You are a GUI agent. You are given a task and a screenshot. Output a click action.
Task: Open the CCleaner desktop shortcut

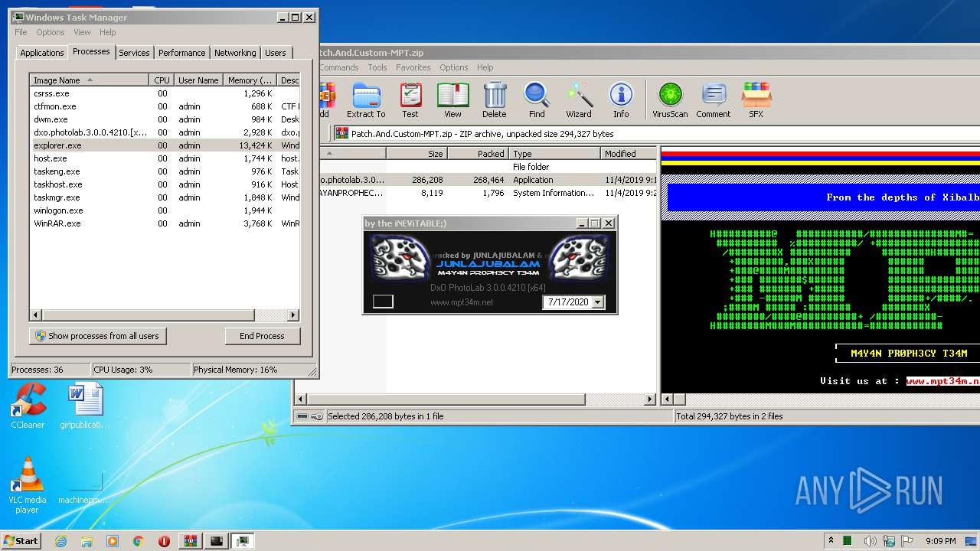pyautogui.click(x=28, y=406)
